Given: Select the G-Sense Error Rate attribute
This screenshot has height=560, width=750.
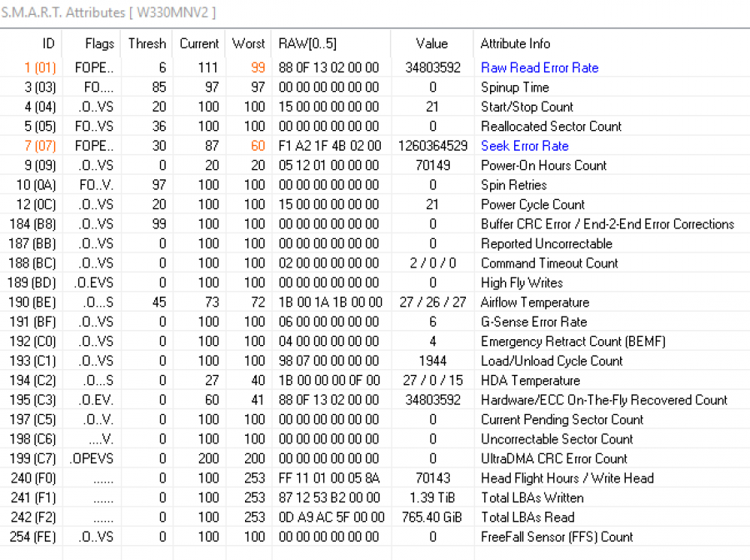Looking at the screenshot, I should pos(375,322).
